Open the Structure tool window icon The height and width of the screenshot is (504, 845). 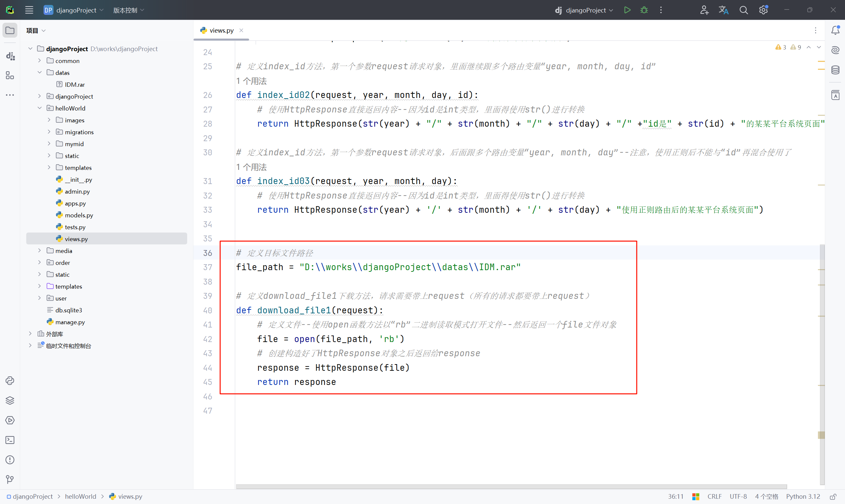tap(10, 76)
